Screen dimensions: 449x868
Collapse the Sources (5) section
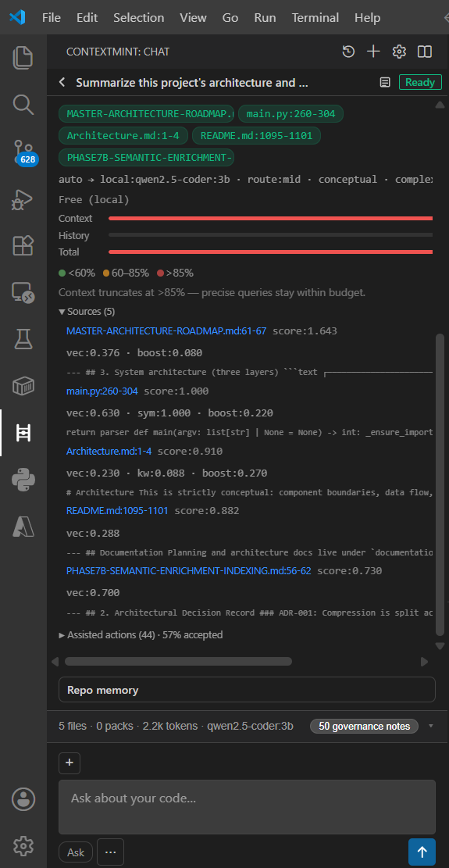coord(87,312)
